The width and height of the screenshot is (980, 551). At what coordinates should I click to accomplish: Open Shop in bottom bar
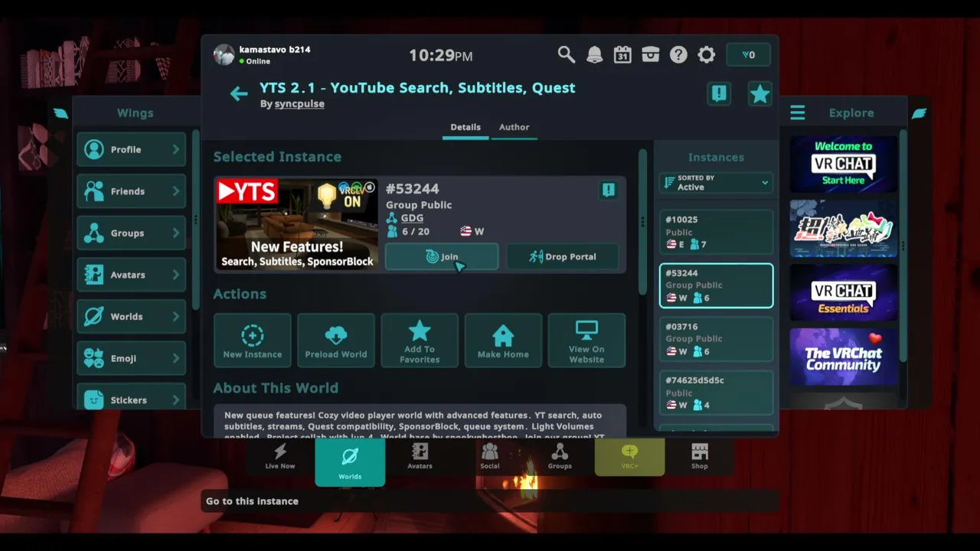coord(700,456)
